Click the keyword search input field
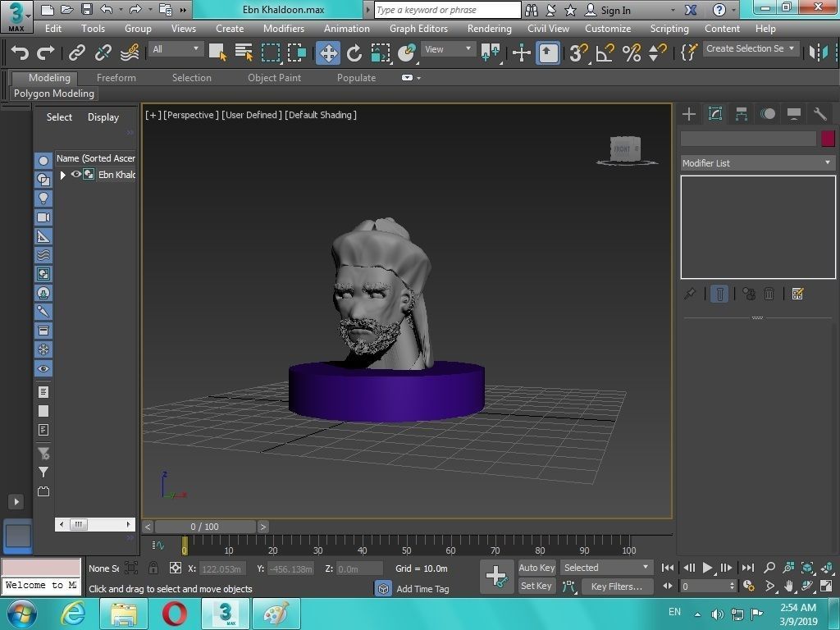The height and width of the screenshot is (630, 840). (x=448, y=10)
